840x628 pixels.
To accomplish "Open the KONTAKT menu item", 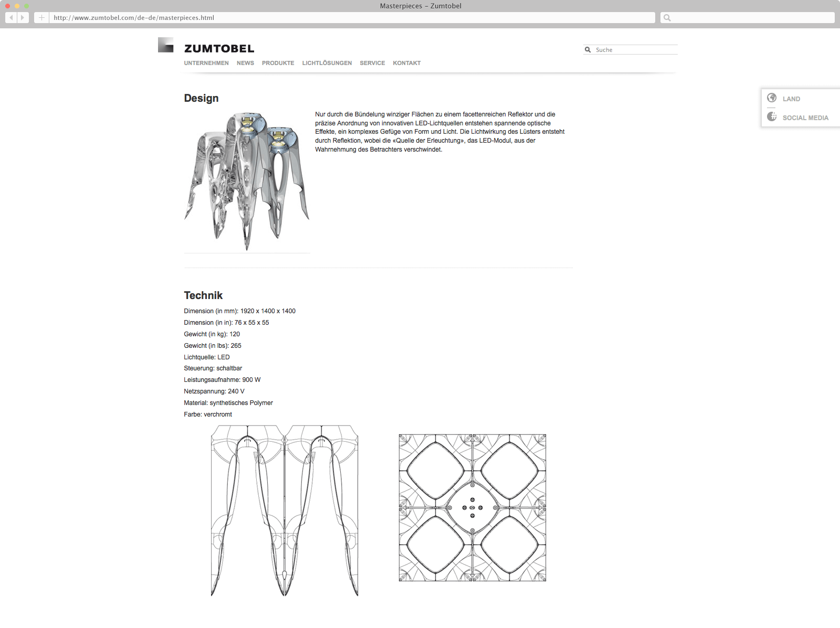I will click(x=407, y=63).
